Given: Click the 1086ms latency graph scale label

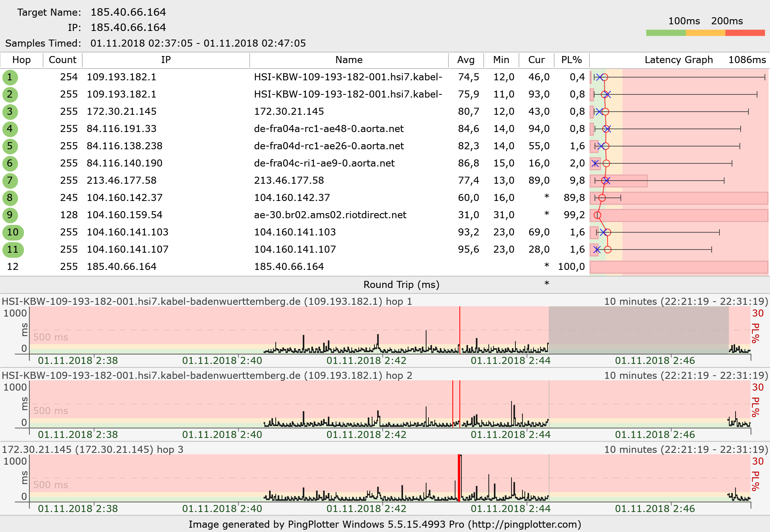Looking at the screenshot, I should tap(747, 60).
